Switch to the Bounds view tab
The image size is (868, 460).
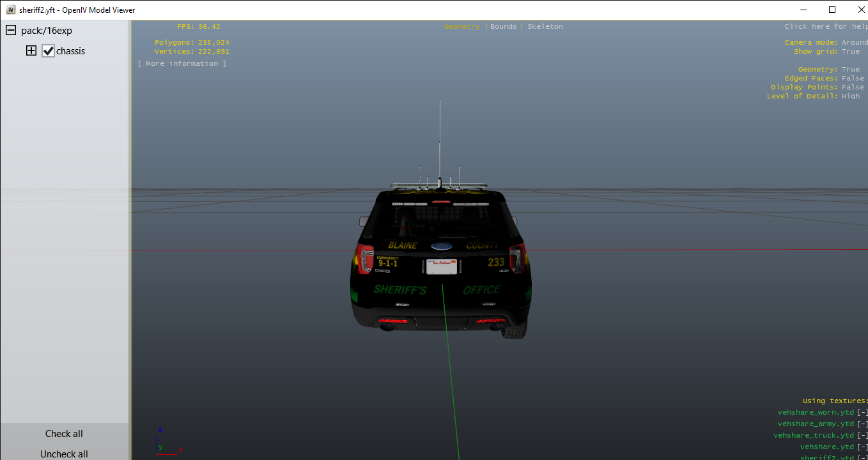(x=503, y=27)
